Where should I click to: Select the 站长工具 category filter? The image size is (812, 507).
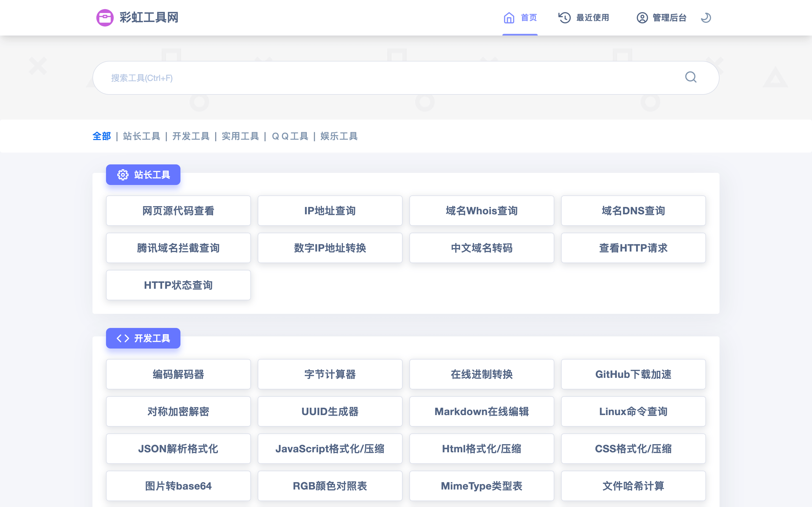pos(142,136)
